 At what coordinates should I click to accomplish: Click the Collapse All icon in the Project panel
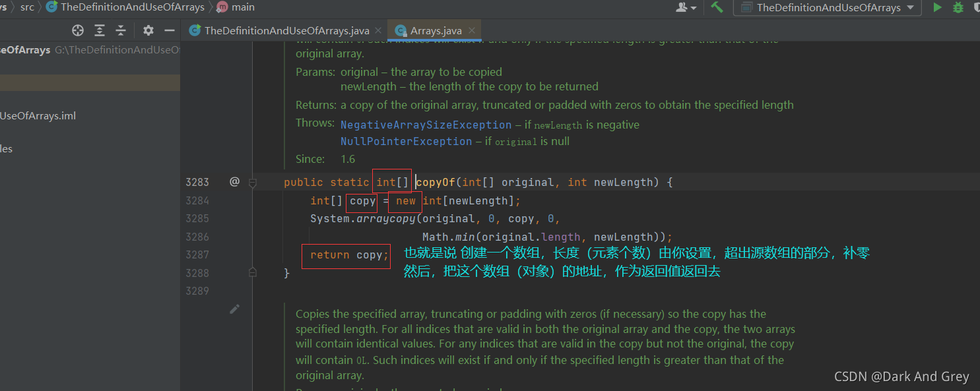coord(121,30)
